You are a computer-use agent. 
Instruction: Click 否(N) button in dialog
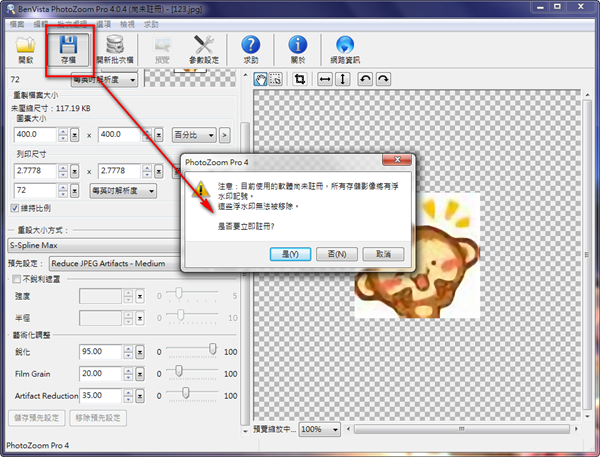click(x=337, y=254)
